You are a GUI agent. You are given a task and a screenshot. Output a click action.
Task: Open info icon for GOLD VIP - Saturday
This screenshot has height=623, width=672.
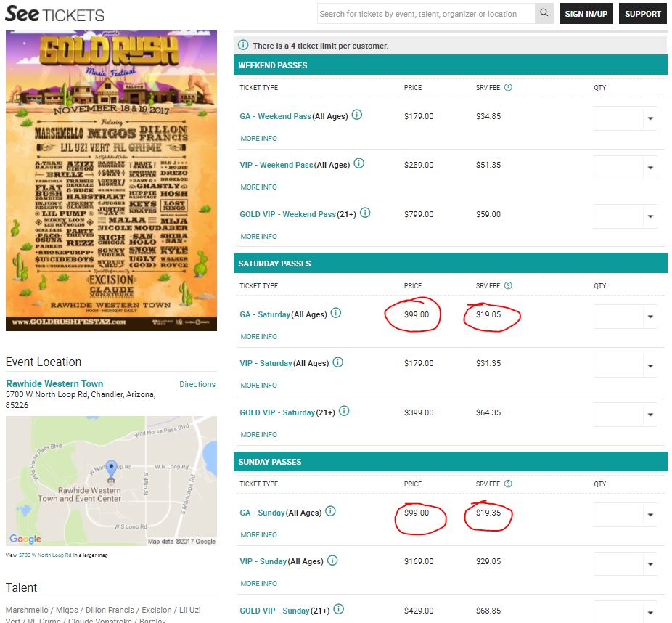344,411
